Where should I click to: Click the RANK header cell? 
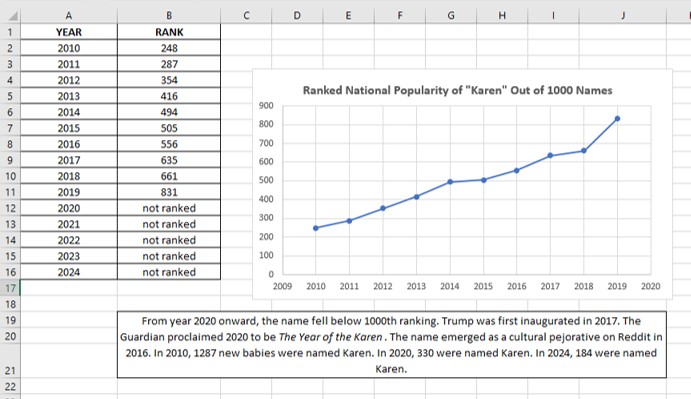pyautogui.click(x=169, y=32)
